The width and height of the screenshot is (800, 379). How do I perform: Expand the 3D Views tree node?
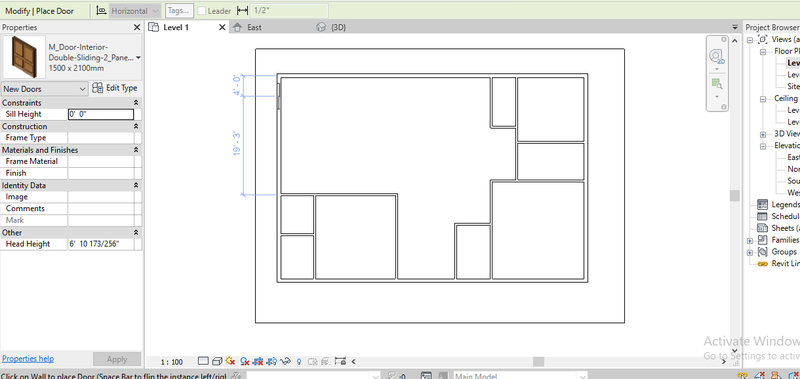[763, 134]
